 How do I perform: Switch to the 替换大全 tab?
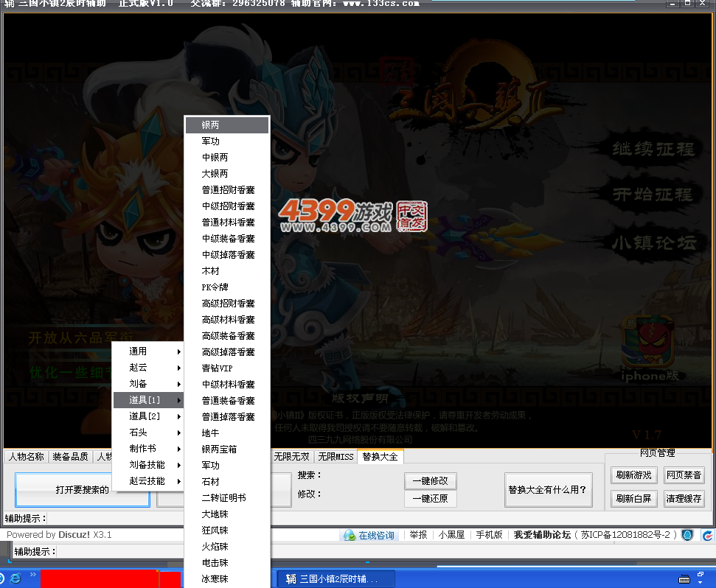(x=380, y=457)
